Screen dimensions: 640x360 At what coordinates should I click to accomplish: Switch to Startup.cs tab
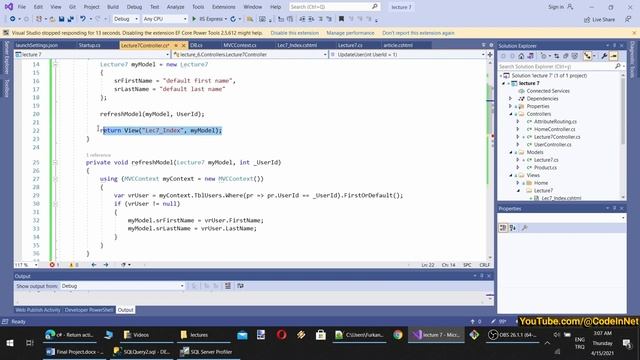[x=89, y=45]
